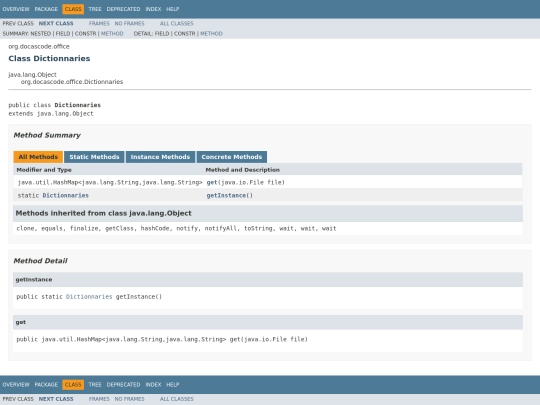This screenshot has width=540, height=405.
Task: Click the Modifier and Type column header
Action: (x=44, y=170)
